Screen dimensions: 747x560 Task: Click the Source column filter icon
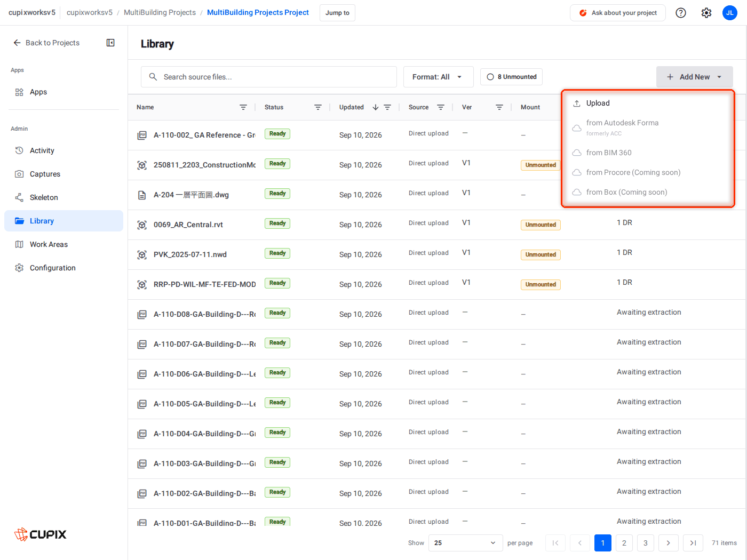point(441,107)
